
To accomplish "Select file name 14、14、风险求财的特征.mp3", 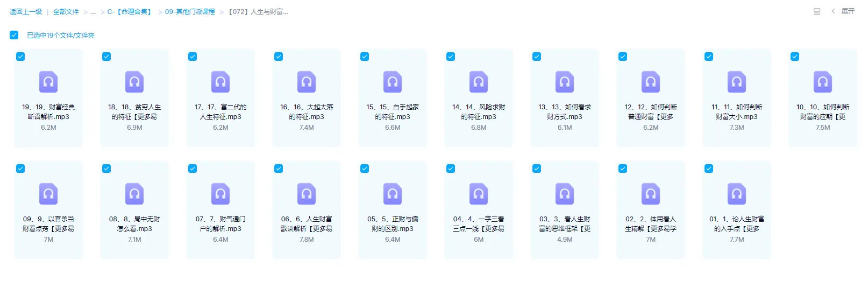I will [x=479, y=112].
